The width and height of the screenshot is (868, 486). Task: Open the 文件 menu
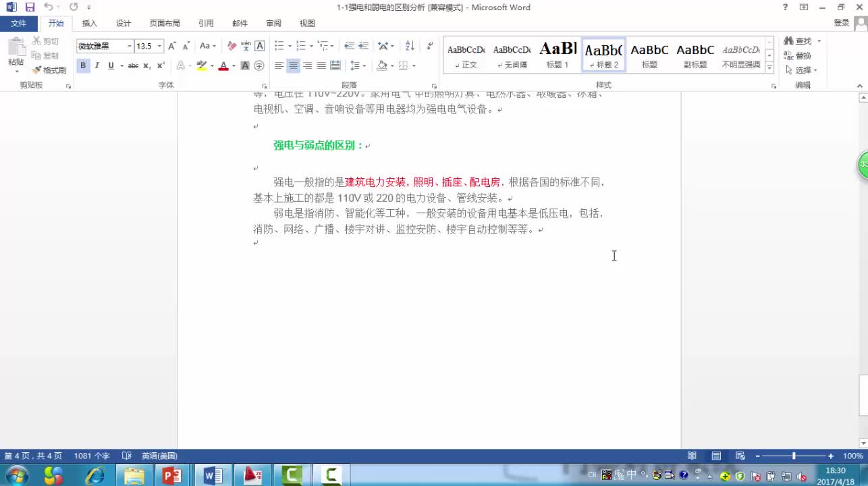pyautogui.click(x=19, y=23)
